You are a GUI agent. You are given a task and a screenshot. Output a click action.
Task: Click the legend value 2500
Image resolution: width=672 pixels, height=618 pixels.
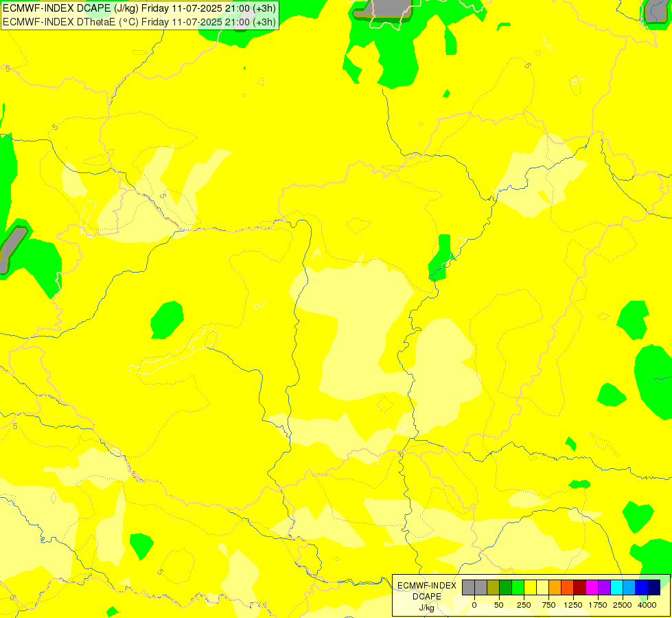[x=623, y=605]
